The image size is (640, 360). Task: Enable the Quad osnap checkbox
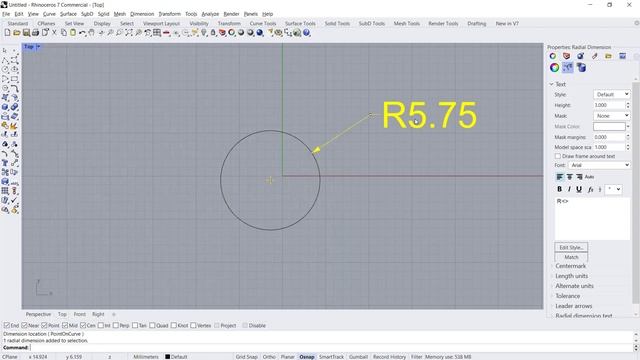[x=152, y=325]
